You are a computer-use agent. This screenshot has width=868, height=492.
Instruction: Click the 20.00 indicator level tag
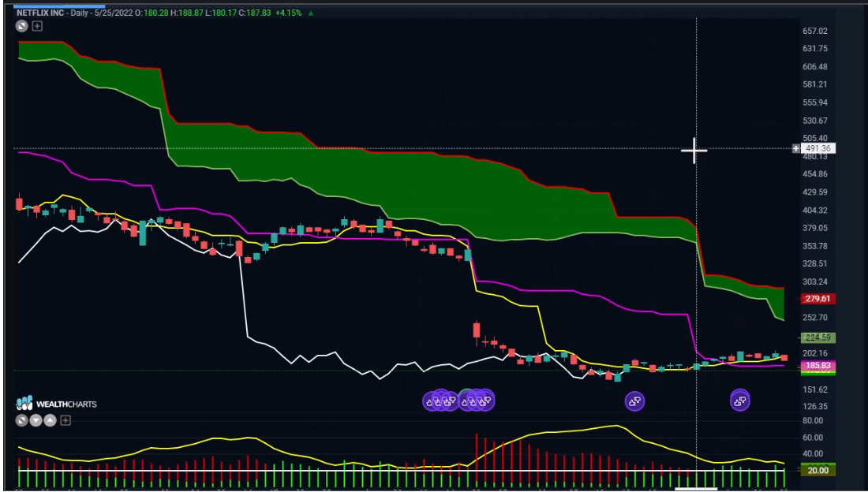817,471
